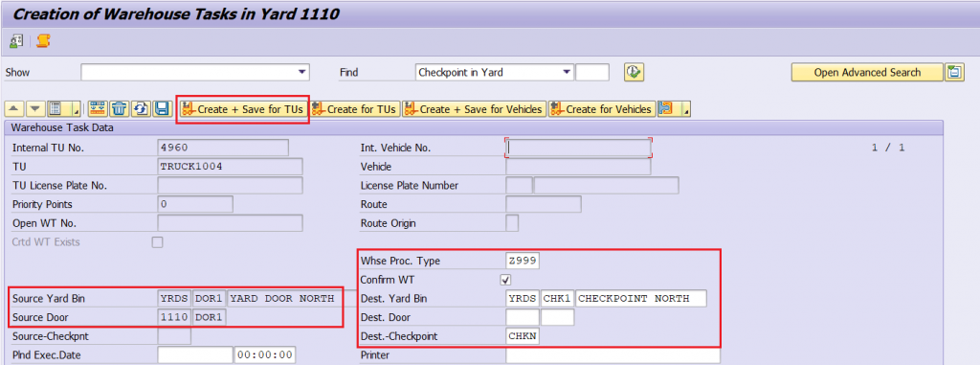Click the refresh icon in the toolbar

click(141, 109)
